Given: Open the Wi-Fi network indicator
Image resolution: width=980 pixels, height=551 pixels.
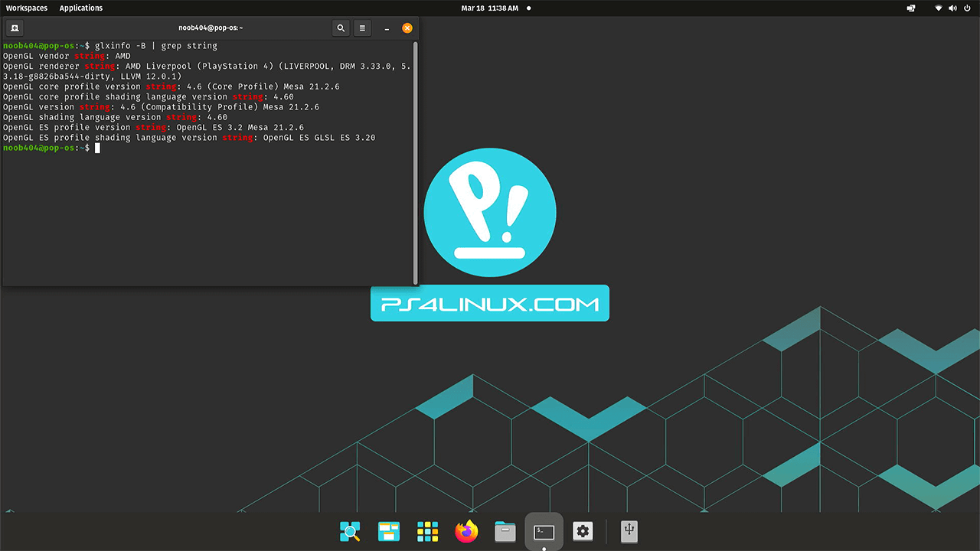Looking at the screenshot, I should (x=939, y=8).
